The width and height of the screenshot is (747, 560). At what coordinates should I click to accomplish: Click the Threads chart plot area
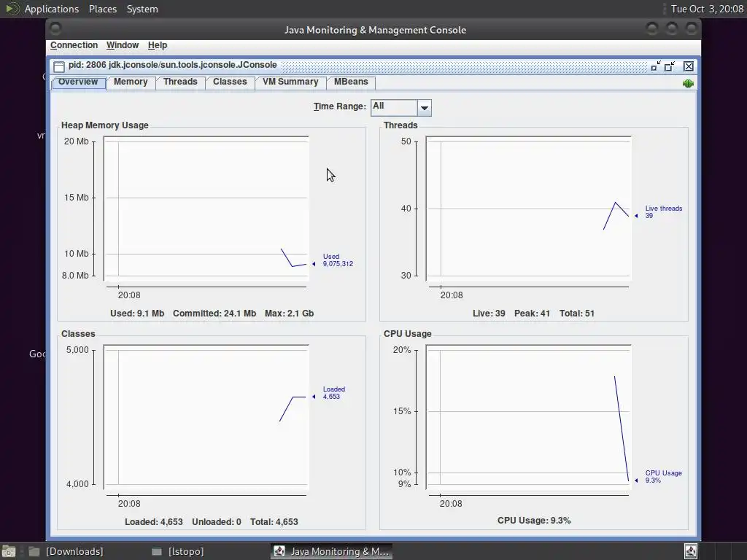click(x=528, y=208)
